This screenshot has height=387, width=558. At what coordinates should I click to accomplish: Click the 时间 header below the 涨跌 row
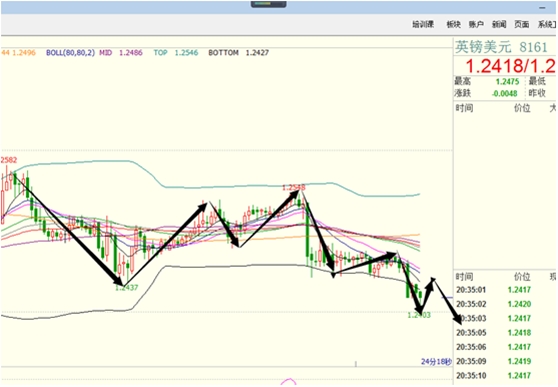click(x=464, y=108)
